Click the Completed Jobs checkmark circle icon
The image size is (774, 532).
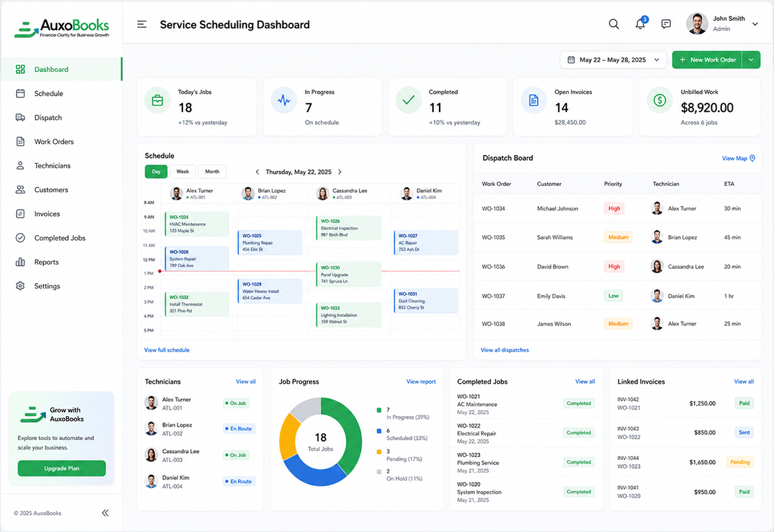(20, 238)
